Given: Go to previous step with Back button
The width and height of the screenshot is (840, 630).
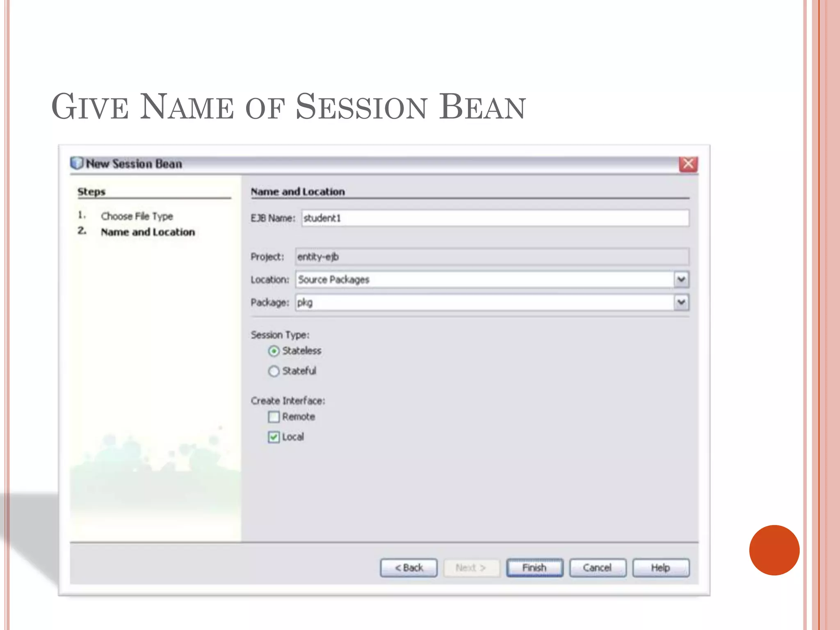Looking at the screenshot, I should pyautogui.click(x=409, y=568).
